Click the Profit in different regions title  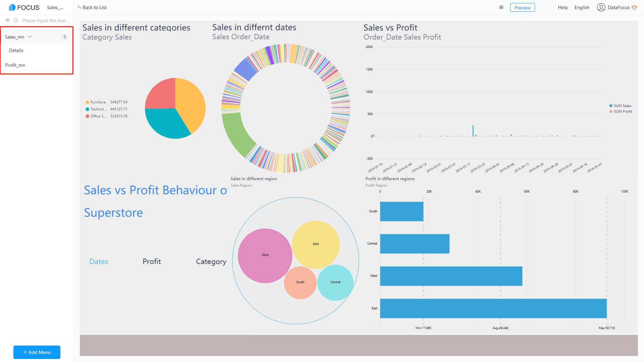[x=390, y=179]
